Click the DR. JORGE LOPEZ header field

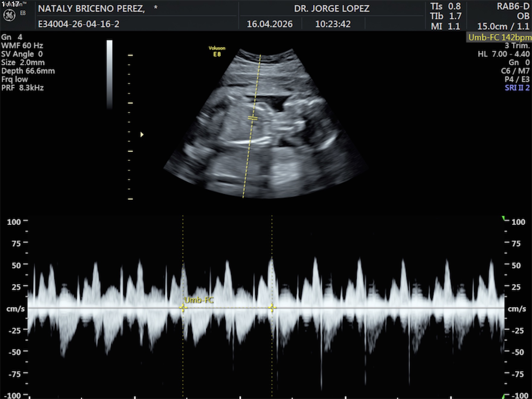331,9
